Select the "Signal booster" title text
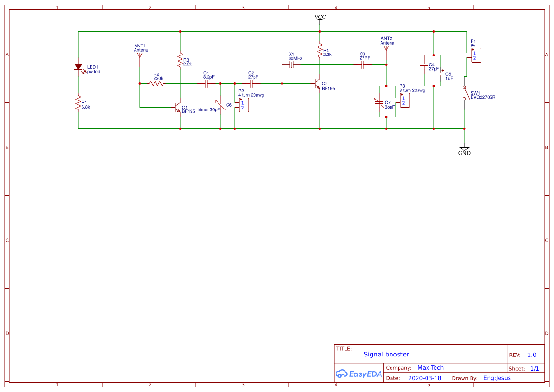Screen dimensions: 554x392 coord(386,355)
